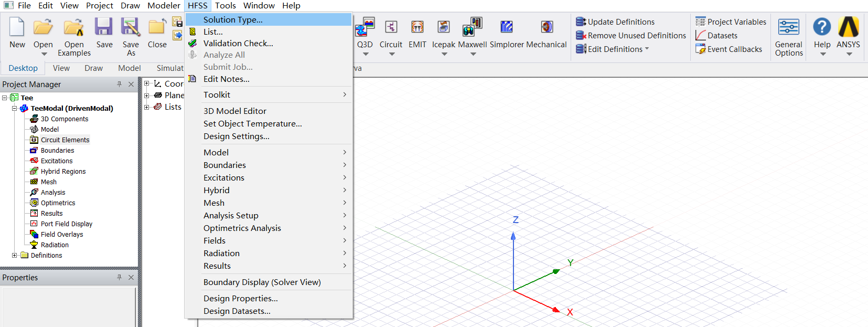
Task: Switch to the View ribbon tab
Action: (61, 68)
